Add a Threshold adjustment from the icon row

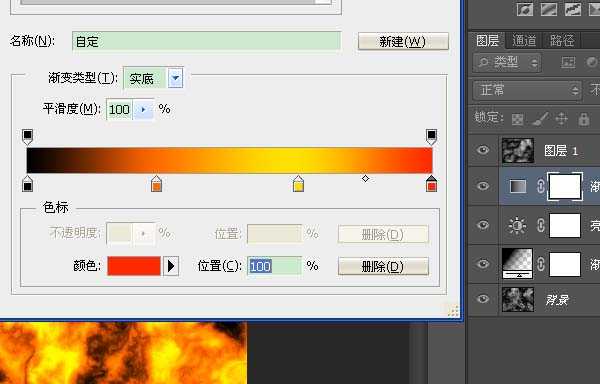(x=573, y=9)
